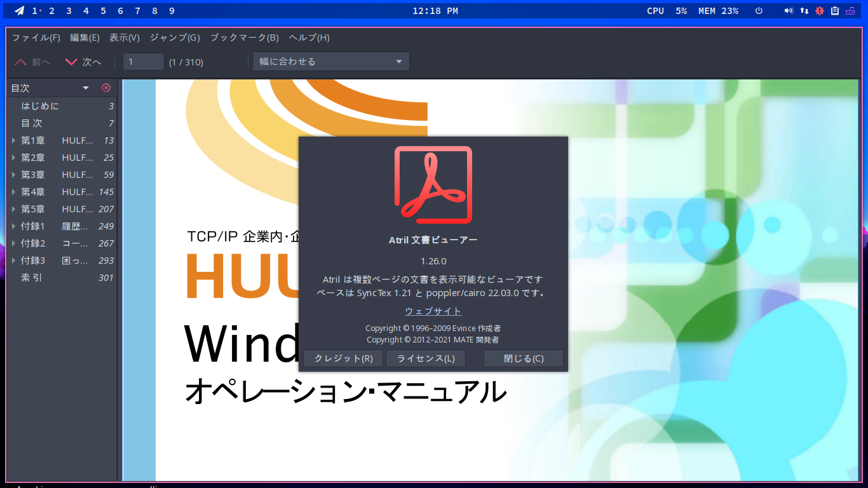Switch to workspace 5
868x488 pixels.
tap(103, 11)
